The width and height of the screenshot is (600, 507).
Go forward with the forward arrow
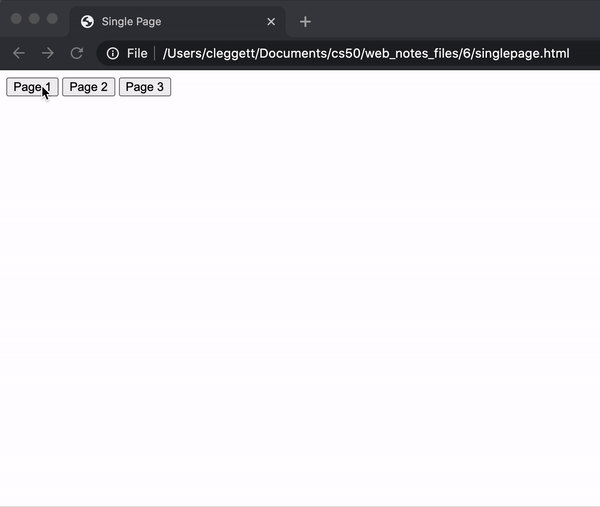pos(47,53)
